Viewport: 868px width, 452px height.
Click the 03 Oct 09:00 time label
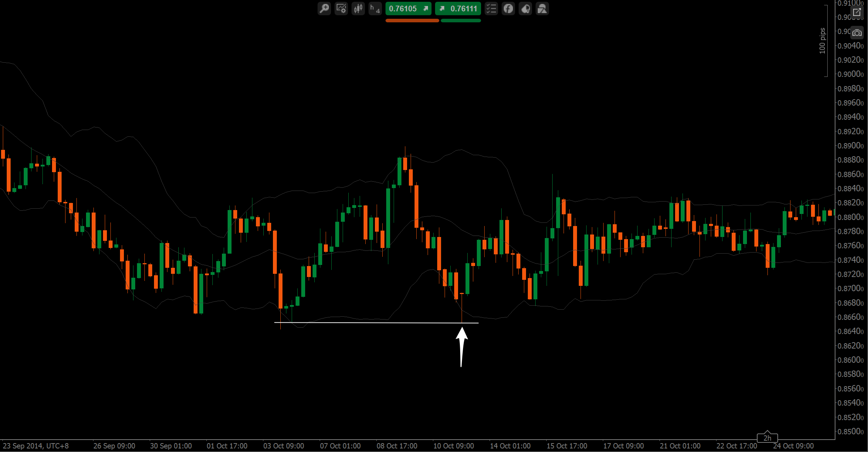pyautogui.click(x=284, y=446)
